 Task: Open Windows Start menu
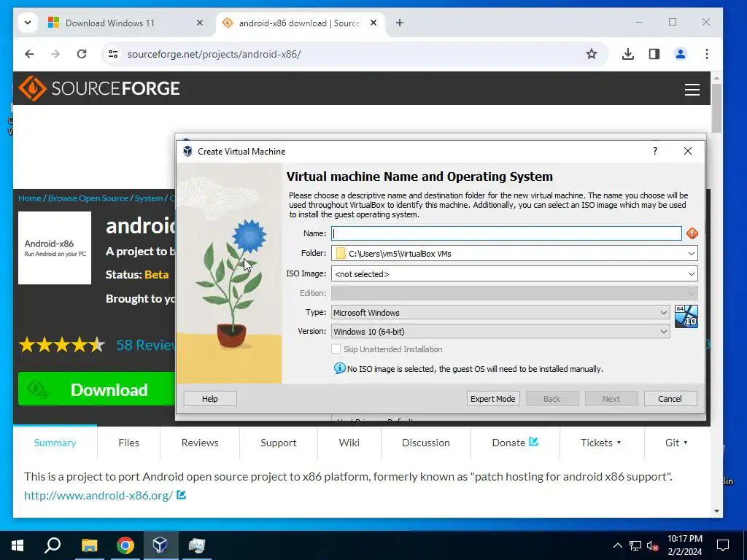pyautogui.click(x=18, y=545)
